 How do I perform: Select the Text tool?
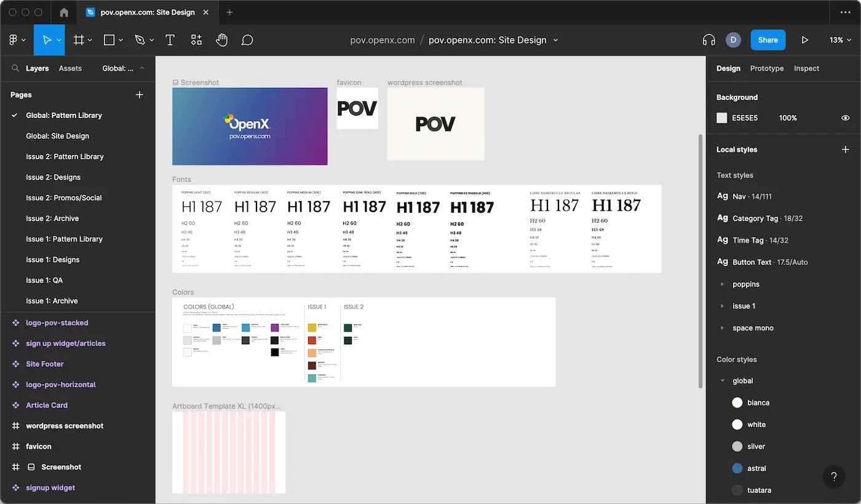(170, 40)
